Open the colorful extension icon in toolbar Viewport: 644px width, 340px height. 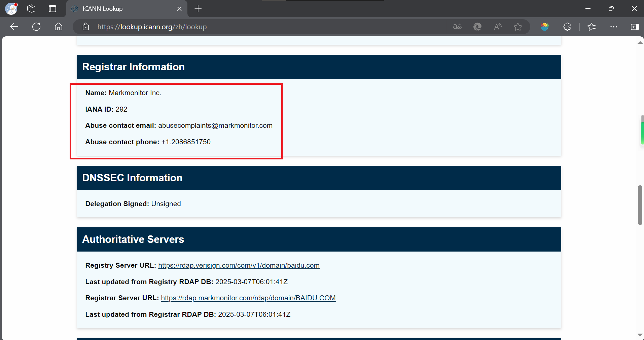[545, 27]
